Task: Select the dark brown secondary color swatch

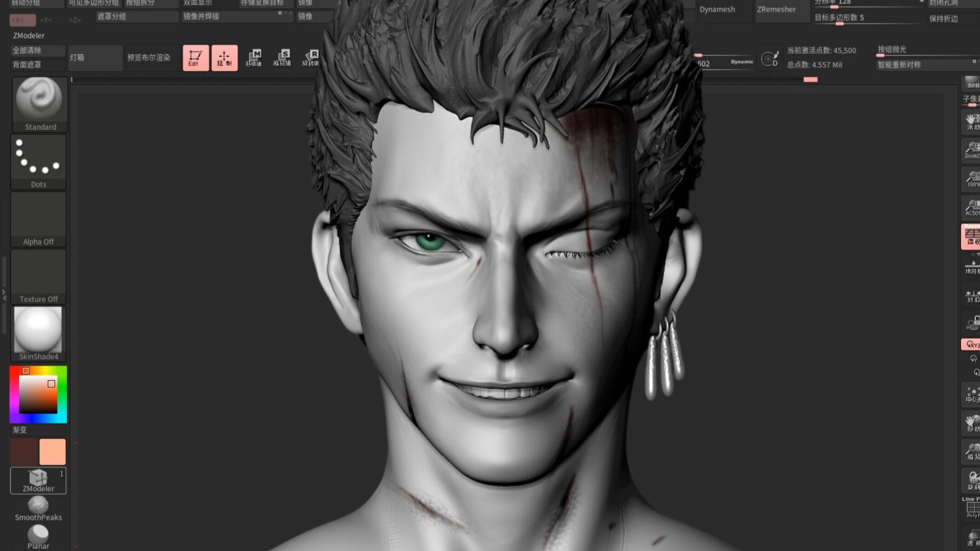Action: 24,452
